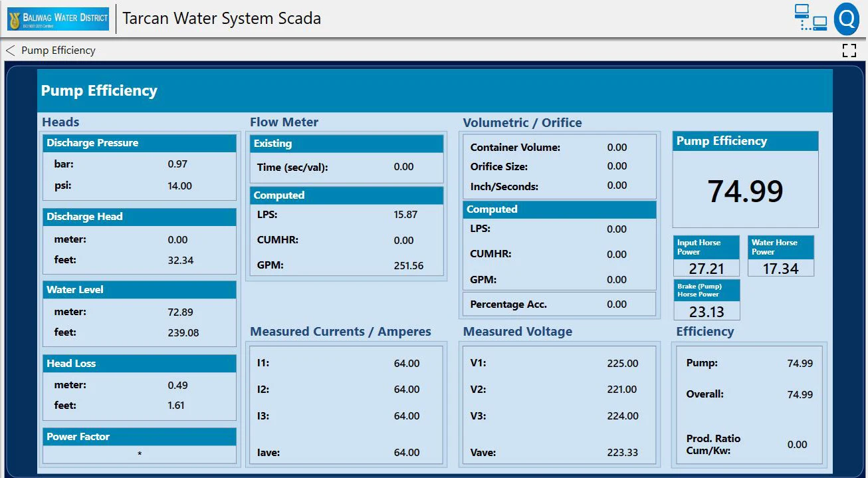Select the Tarcan Water System Scada title

click(221, 18)
